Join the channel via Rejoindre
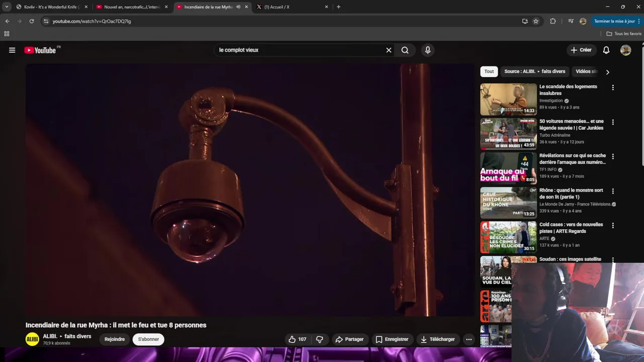 pyautogui.click(x=115, y=339)
